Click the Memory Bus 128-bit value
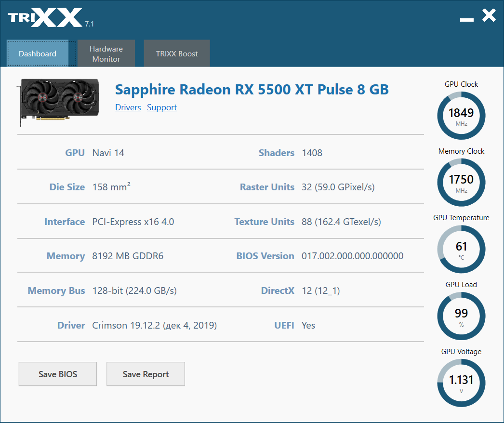The image size is (504, 423). pyautogui.click(x=134, y=291)
